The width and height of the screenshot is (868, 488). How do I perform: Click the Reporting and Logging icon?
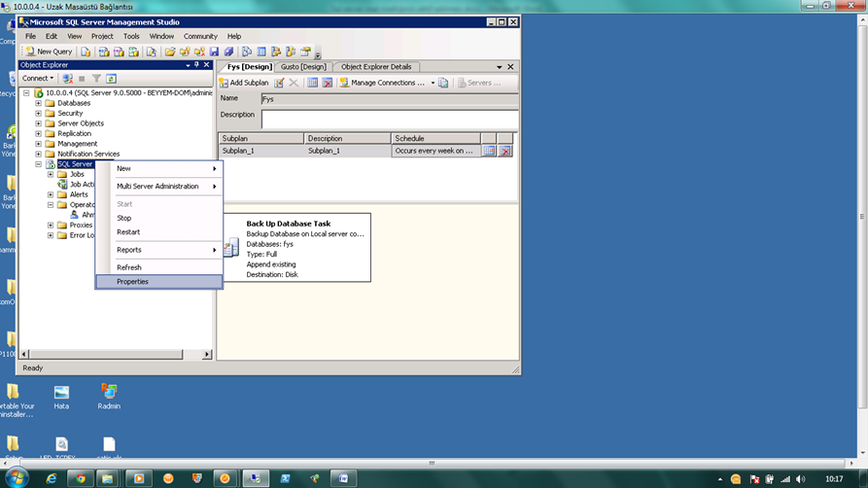443,83
